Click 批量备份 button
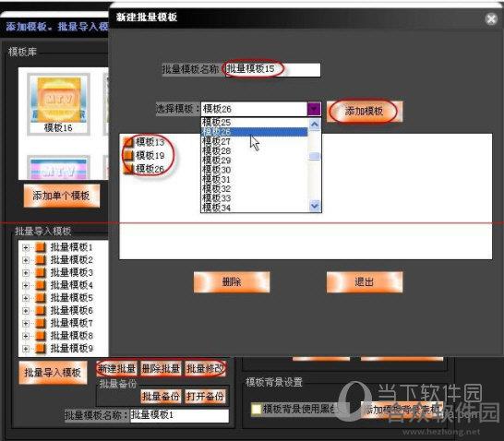 (161, 397)
